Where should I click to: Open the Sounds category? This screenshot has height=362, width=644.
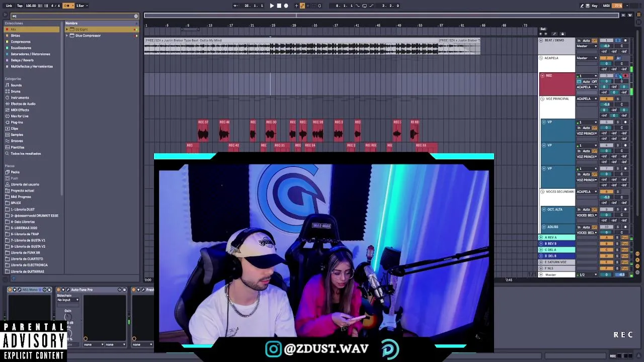[x=17, y=85]
